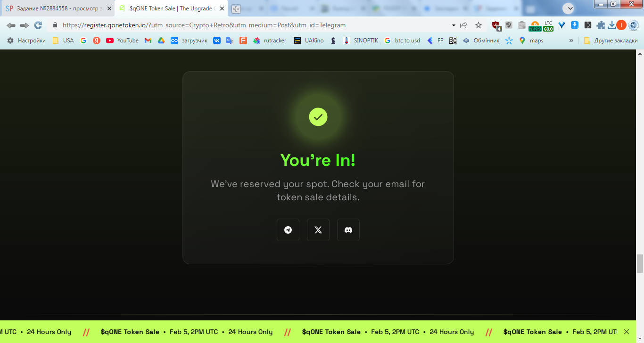Open the VK bookmark

[217, 41]
